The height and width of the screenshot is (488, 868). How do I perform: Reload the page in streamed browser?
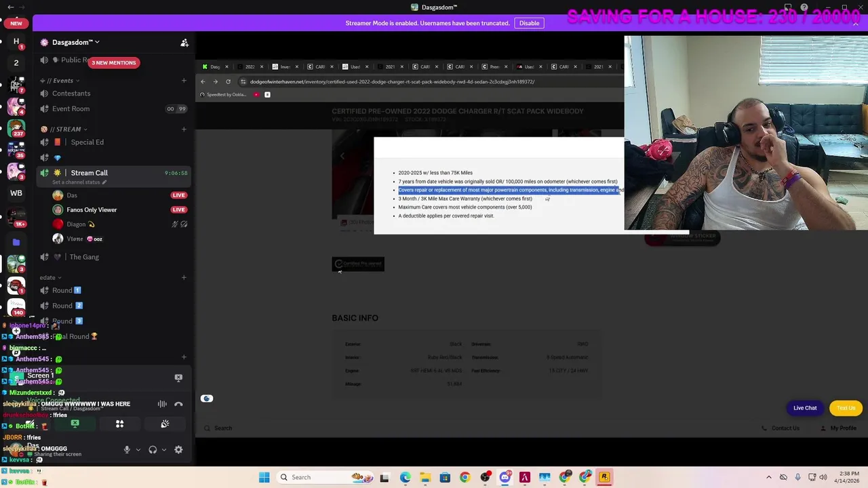[x=228, y=81]
